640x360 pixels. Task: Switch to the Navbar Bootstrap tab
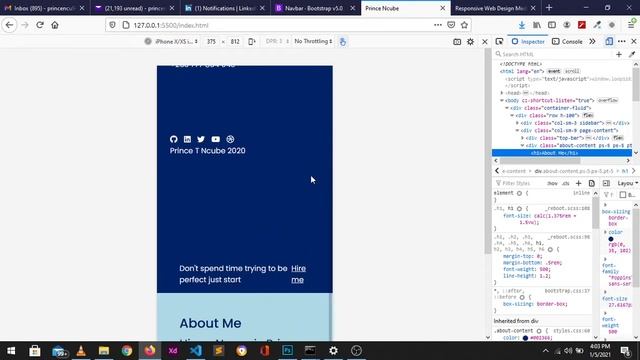point(313,8)
